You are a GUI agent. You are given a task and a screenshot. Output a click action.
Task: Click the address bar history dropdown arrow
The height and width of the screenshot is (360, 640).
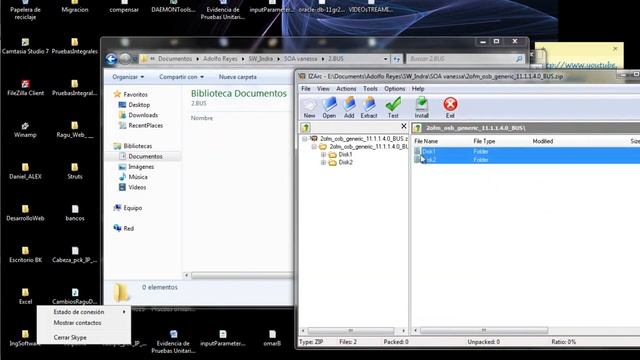coord(385,59)
